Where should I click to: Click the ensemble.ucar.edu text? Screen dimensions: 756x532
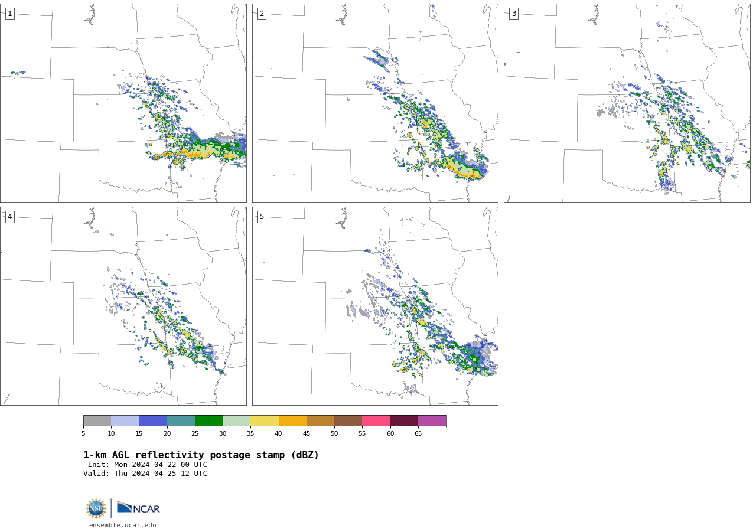[123, 525]
